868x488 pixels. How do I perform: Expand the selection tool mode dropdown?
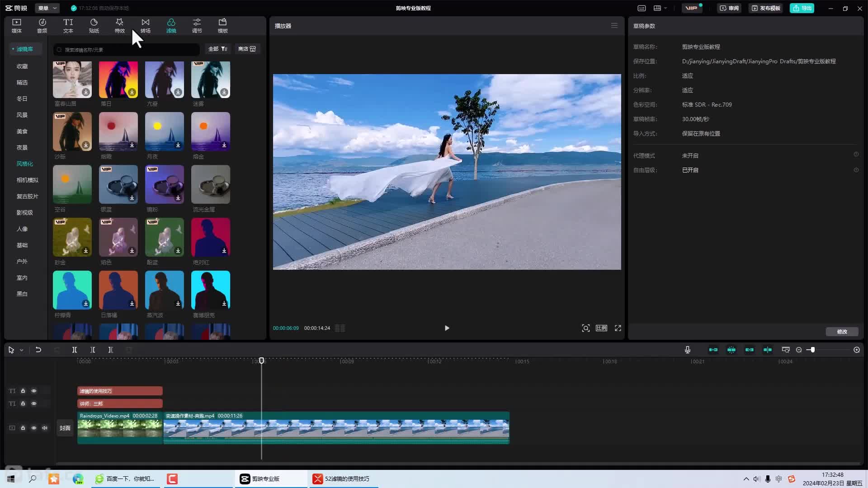[21, 350]
